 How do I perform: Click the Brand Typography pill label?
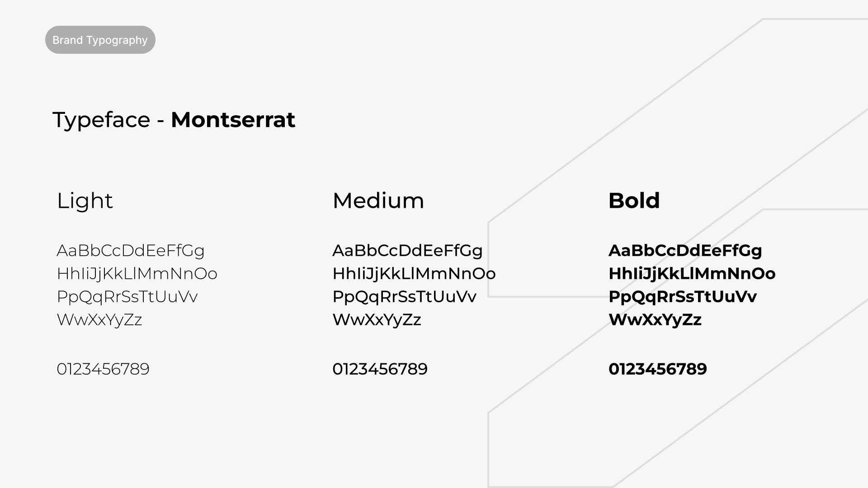click(x=100, y=40)
